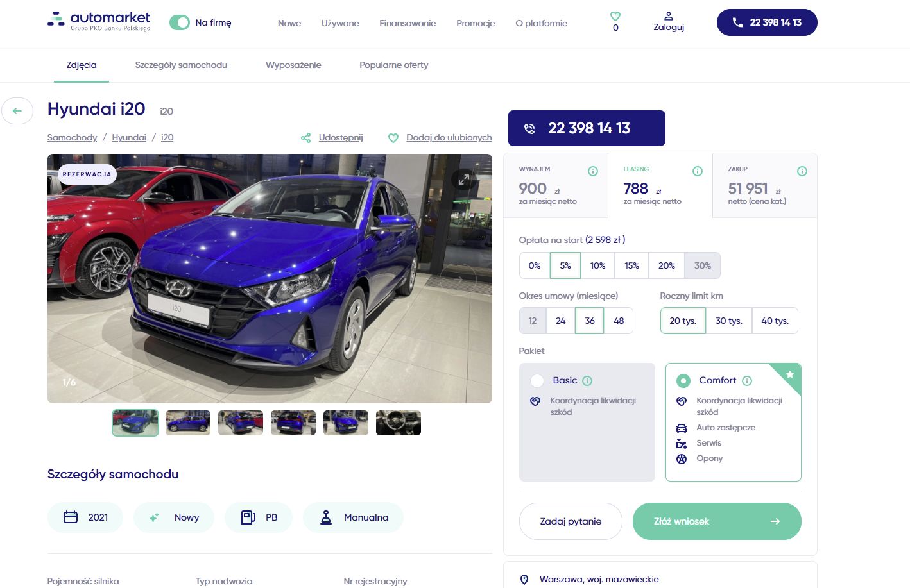Switch to the Wyposażenie tab
This screenshot has width=910, height=588.
pyautogui.click(x=293, y=65)
